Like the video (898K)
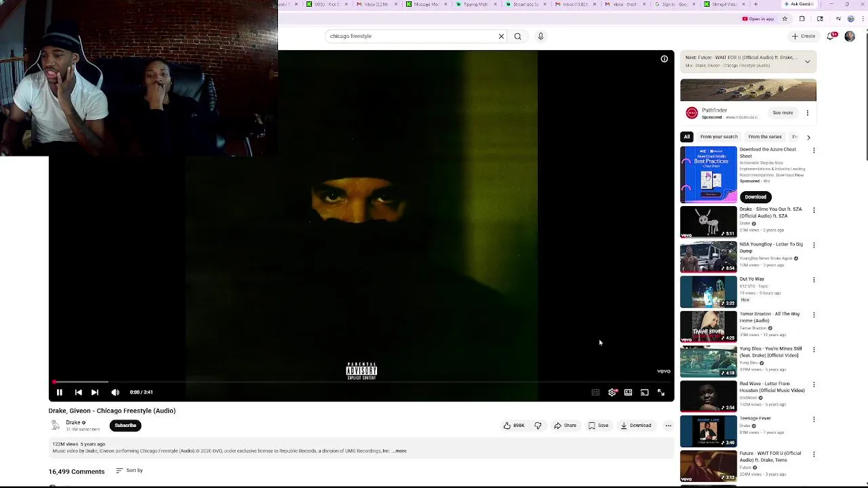868x488 pixels. 515,426
